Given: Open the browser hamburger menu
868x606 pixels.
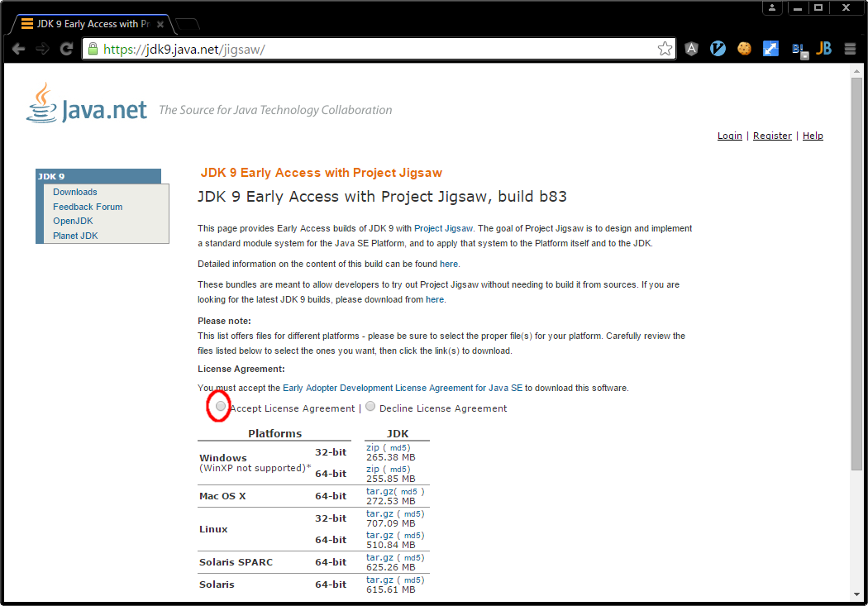Looking at the screenshot, I should coord(850,48).
